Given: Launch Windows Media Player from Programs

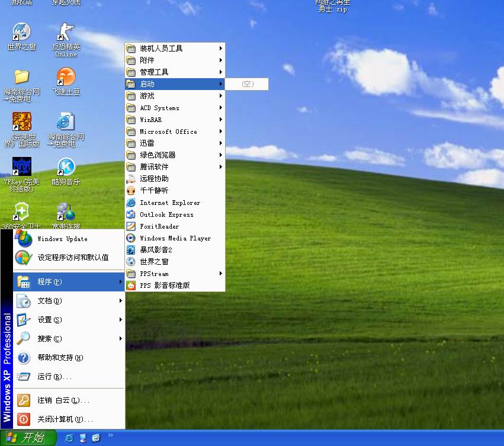Looking at the screenshot, I should click(175, 238).
